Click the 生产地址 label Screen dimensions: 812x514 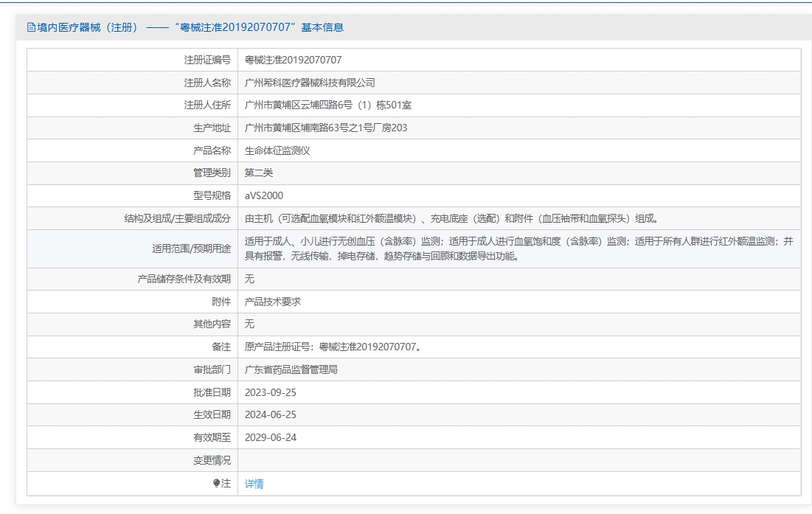click(x=212, y=128)
